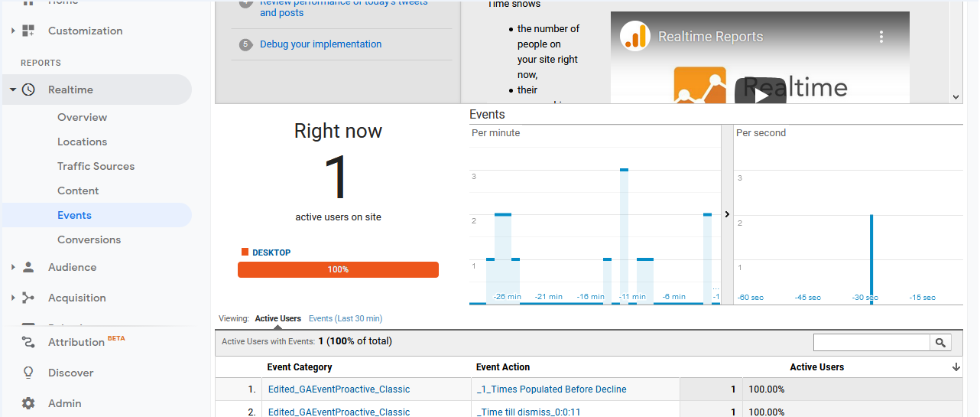
Task: Click the orange Desktop 100% bar
Action: [x=338, y=269]
